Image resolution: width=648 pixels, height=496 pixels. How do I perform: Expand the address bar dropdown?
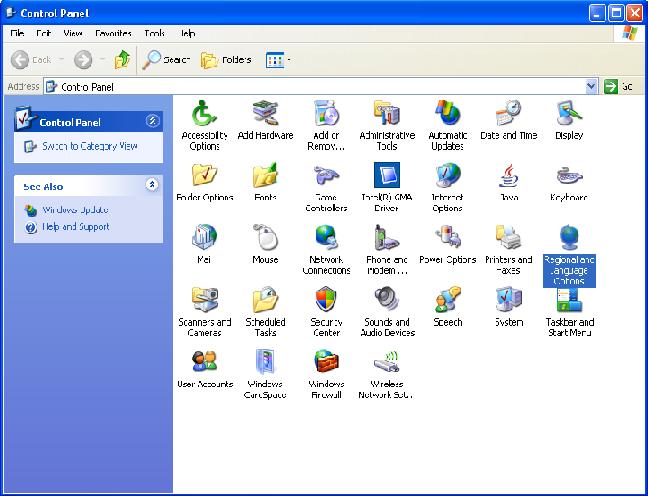pos(591,86)
